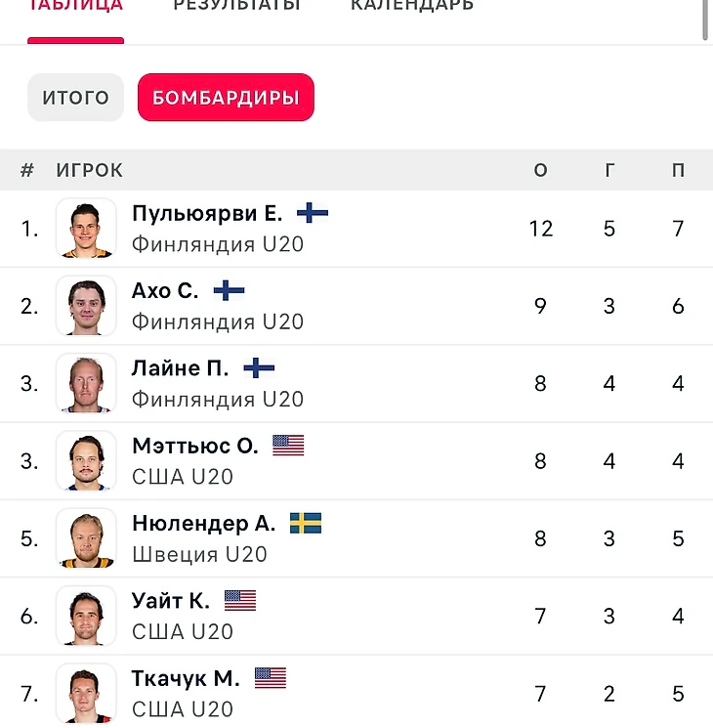Click the USA flag next to Мэттьюс
Screen dimensions: 713x728
[288, 446]
